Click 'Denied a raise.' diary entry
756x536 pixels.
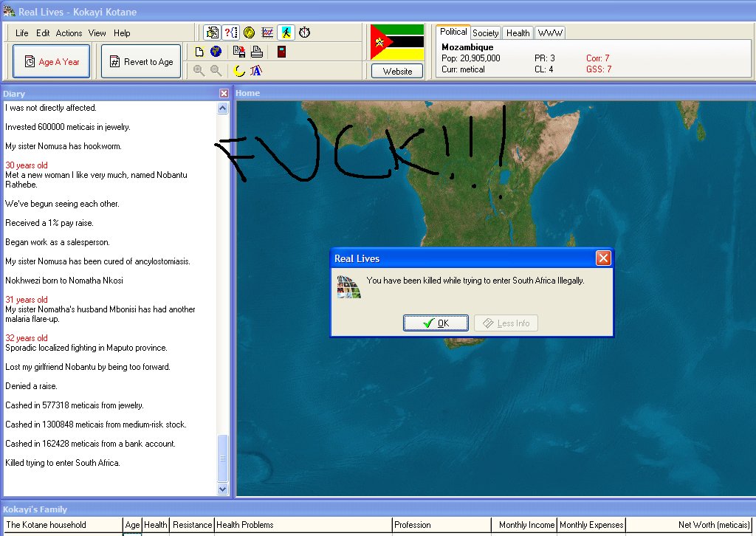(31, 386)
